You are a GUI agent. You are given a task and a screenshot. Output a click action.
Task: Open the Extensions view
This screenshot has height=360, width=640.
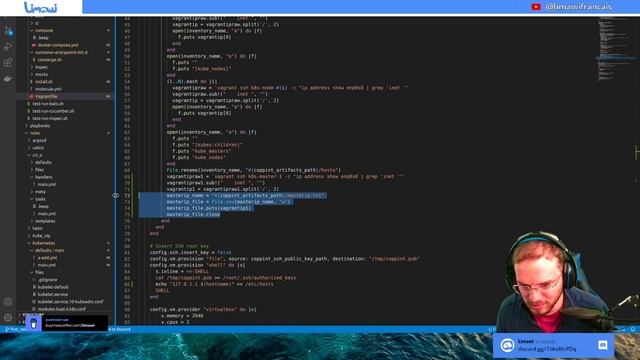(8, 62)
